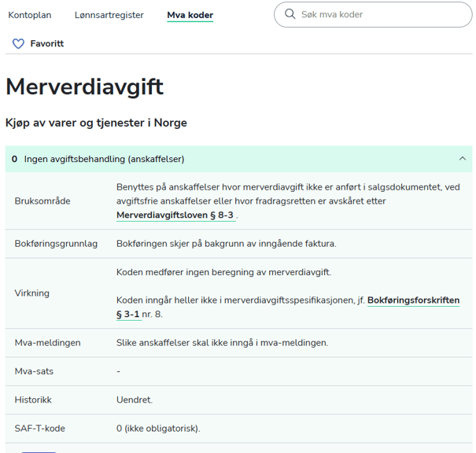476x453 pixels.
Task: Click the Uendret value
Action: click(x=135, y=400)
